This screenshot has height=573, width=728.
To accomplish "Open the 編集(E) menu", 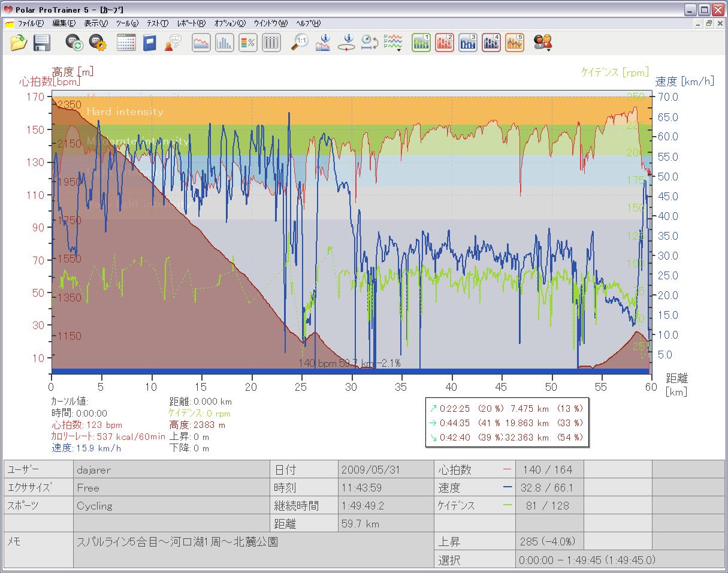I will tap(64, 23).
